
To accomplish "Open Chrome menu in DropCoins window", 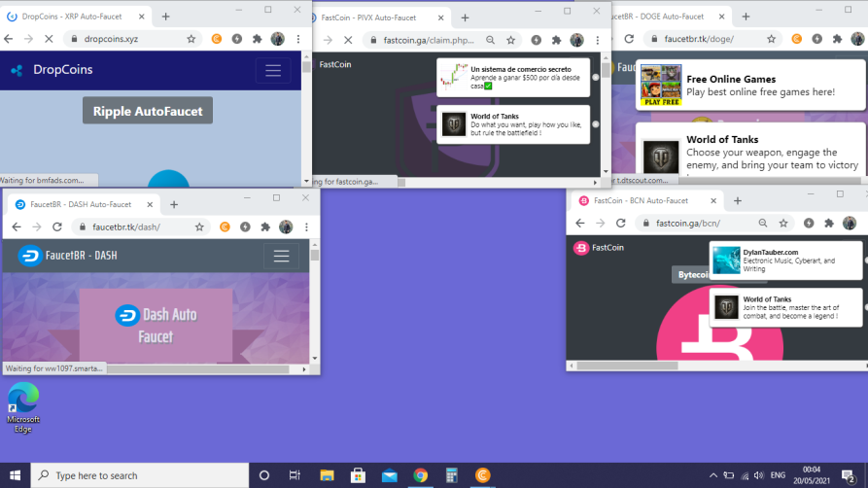I will point(298,39).
